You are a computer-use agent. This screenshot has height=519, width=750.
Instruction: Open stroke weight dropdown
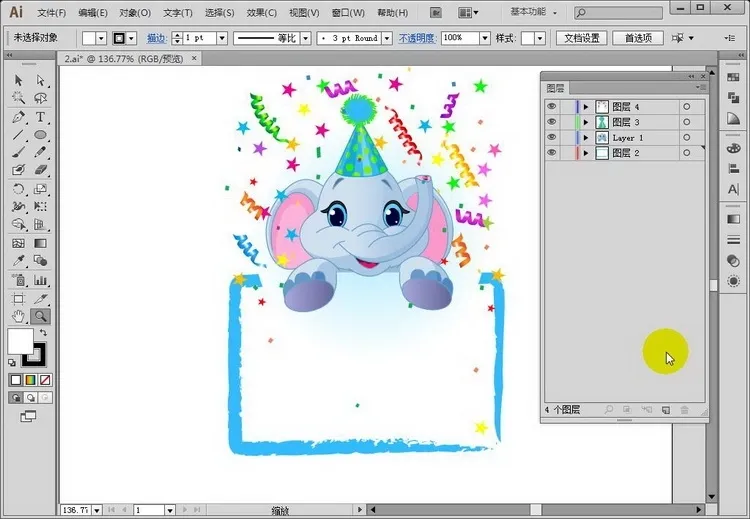[x=222, y=38]
